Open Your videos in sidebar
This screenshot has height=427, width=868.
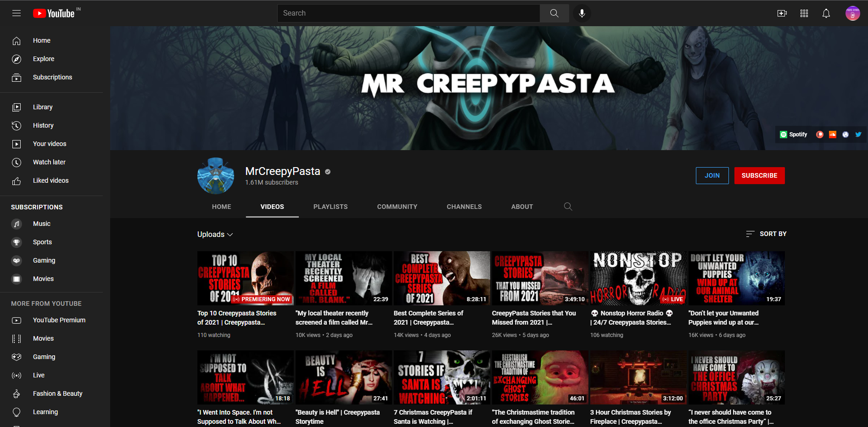pyautogui.click(x=51, y=144)
